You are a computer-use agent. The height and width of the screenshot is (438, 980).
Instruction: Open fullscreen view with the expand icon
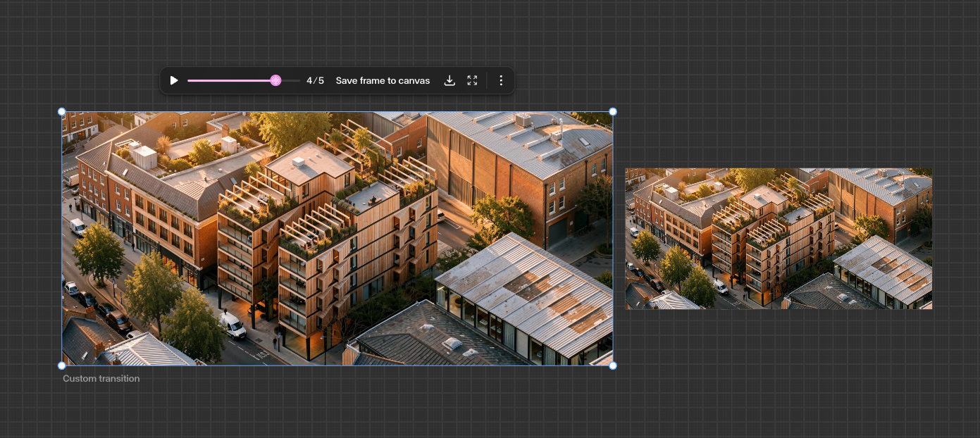click(x=472, y=80)
